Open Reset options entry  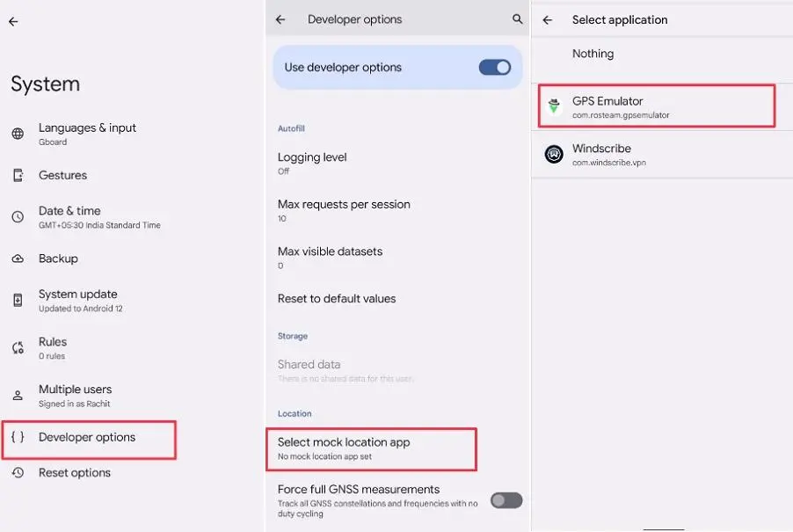[x=133, y=472]
